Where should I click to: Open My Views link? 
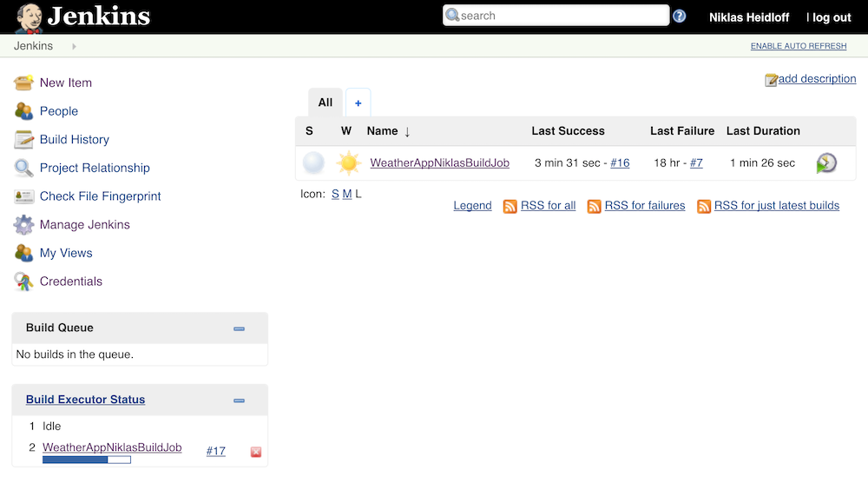pyautogui.click(x=66, y=253)
